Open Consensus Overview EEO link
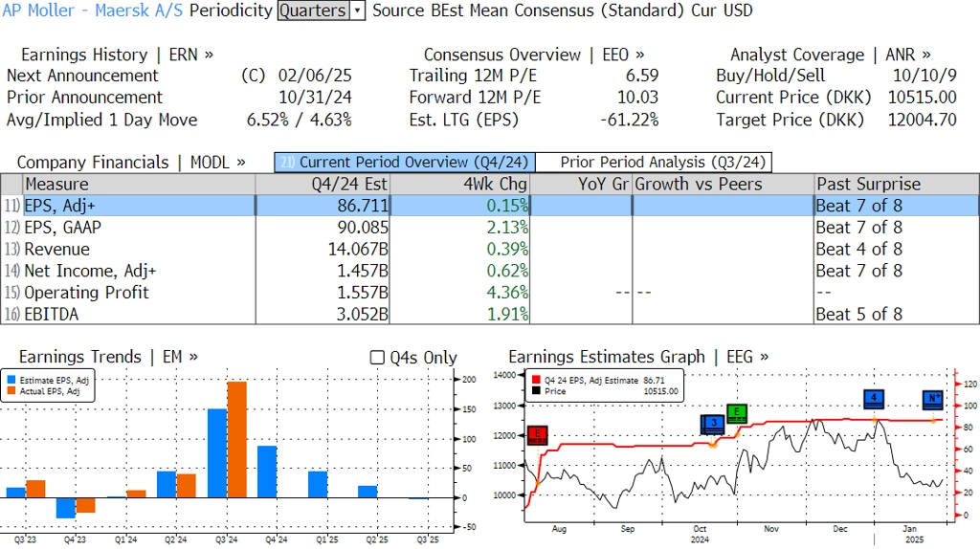The height and width of the screenshot is (549, 980). point(534,55)
